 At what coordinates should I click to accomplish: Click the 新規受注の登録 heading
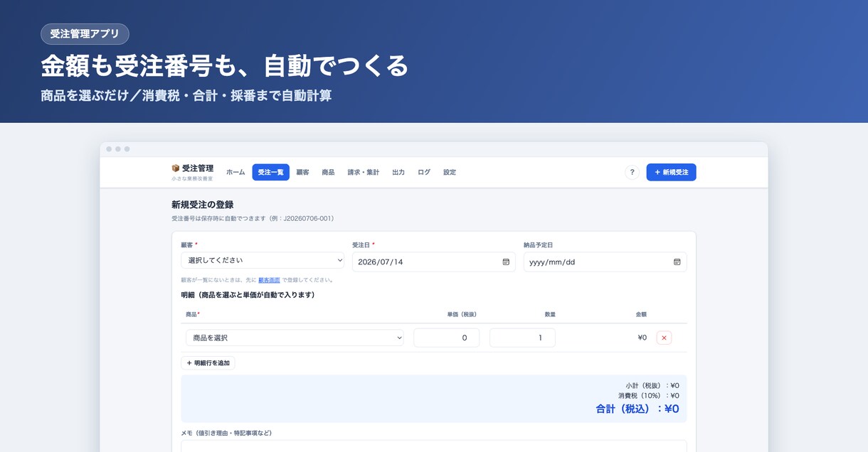(202, 205)
